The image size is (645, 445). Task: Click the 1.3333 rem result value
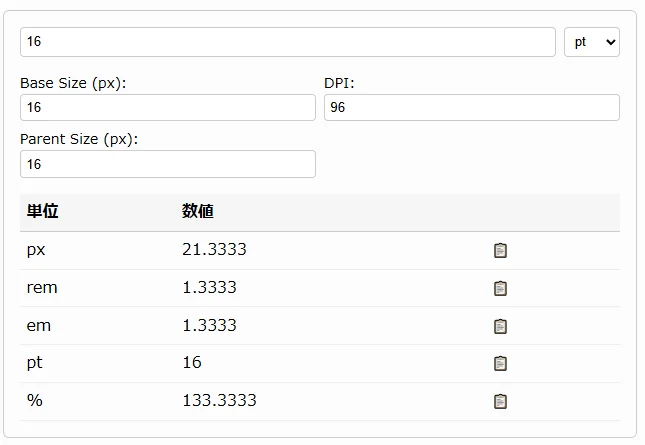[x=209, y=288]
